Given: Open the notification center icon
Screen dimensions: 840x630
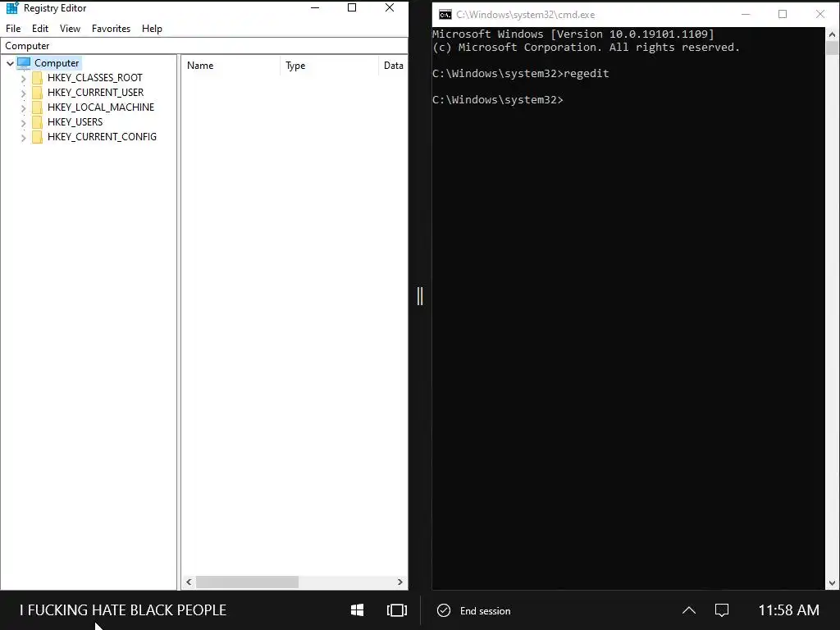Looking at the screenshot, I should (722, 610).
